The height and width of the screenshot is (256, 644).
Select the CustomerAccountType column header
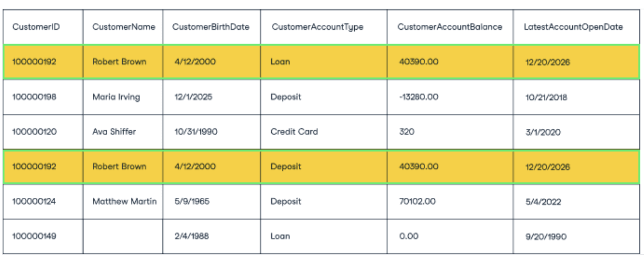point(324,27)
